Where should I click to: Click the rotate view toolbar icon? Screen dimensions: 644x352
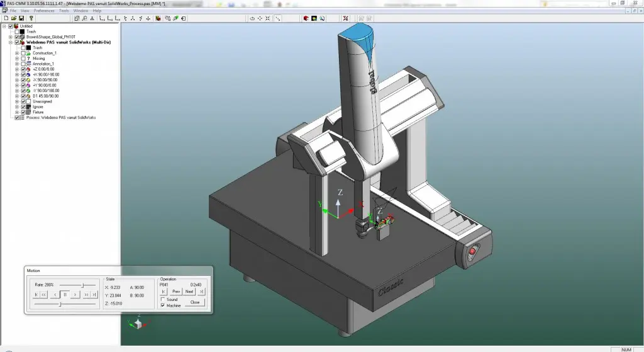[x=252, y=18]
